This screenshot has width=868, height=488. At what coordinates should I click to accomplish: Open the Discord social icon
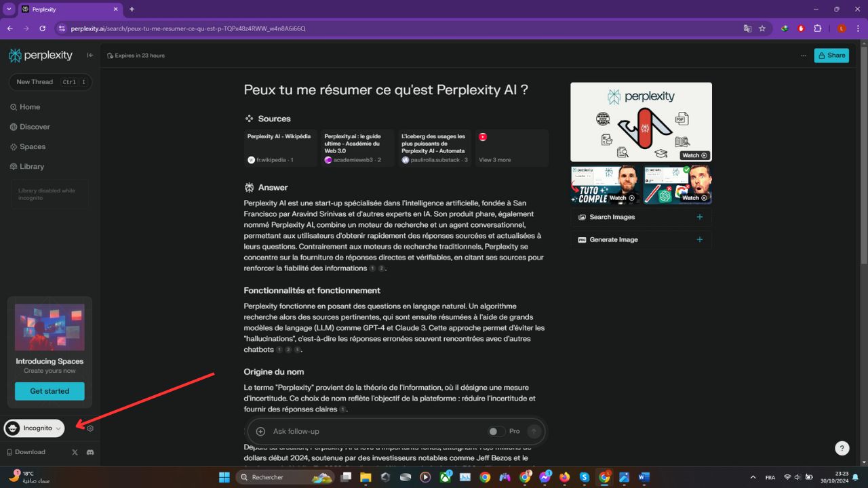90,452
